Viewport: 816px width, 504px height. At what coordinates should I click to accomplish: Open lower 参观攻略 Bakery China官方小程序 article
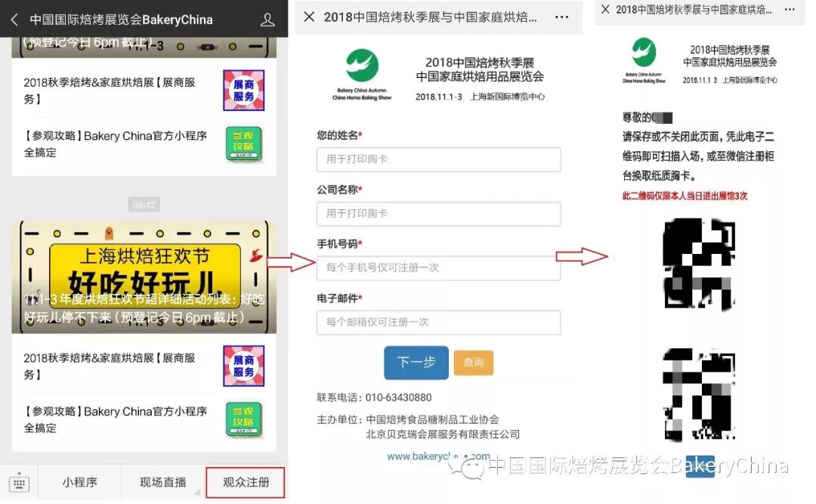coord(144,419)
